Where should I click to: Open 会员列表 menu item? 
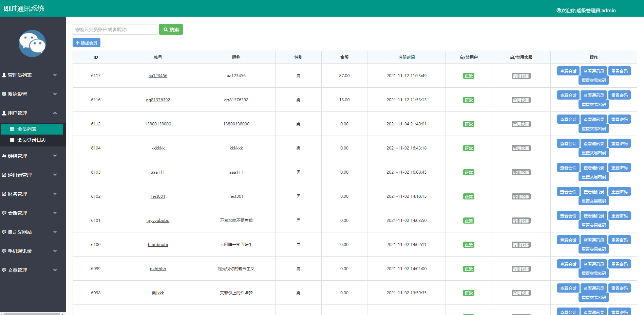click(x=32, y=129)
